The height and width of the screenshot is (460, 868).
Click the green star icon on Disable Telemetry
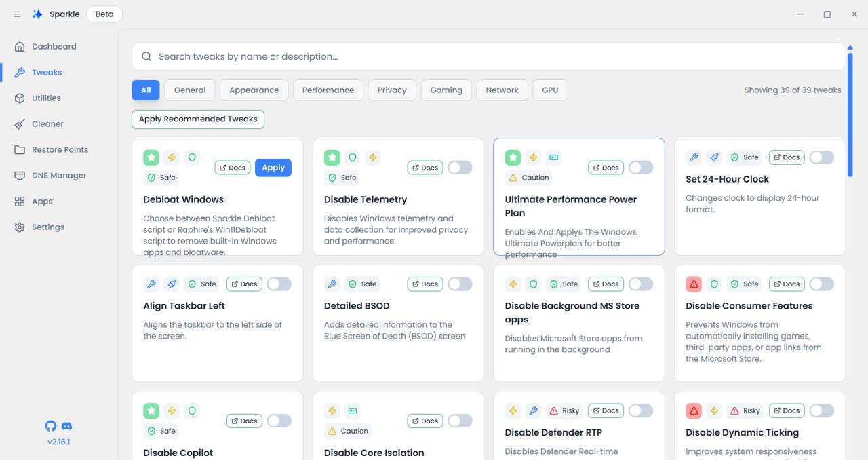coord(332,157)
